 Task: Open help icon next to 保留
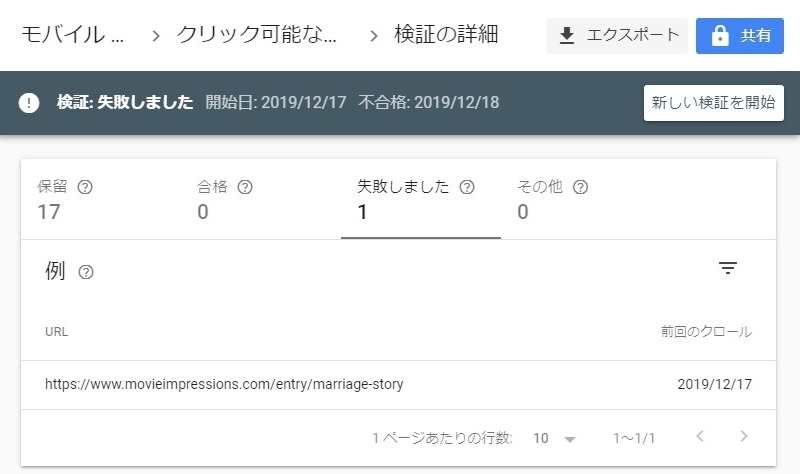[x=85, y=187]
